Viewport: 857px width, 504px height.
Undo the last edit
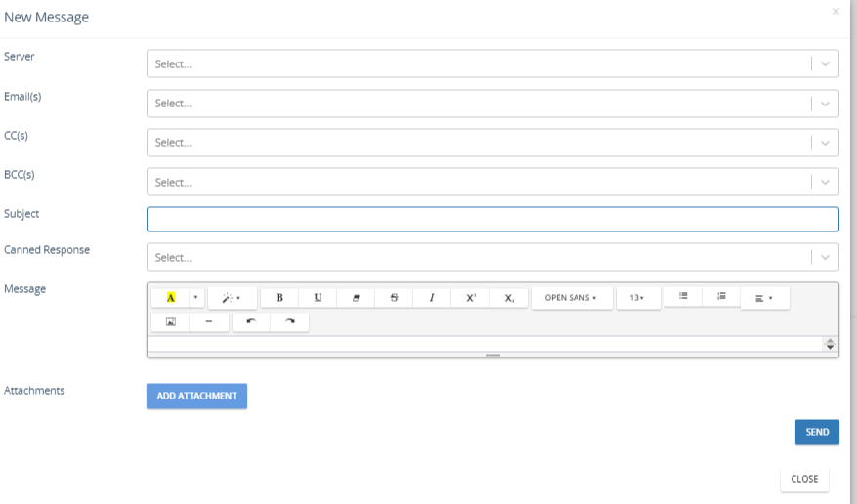[251, 322]
